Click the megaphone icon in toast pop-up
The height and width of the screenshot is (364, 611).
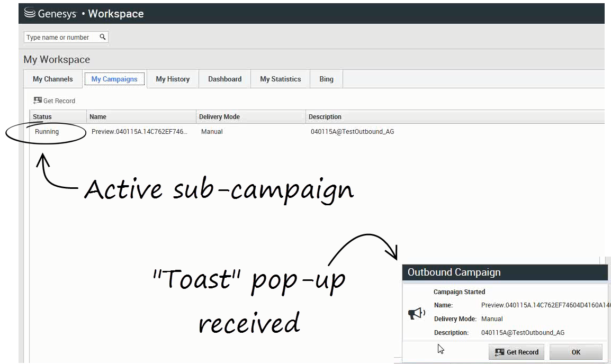pyautogui.click(x=417, y=314)
